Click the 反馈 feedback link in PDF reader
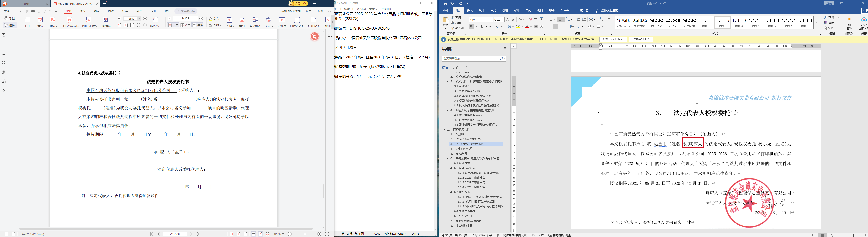 click(320, 11)
